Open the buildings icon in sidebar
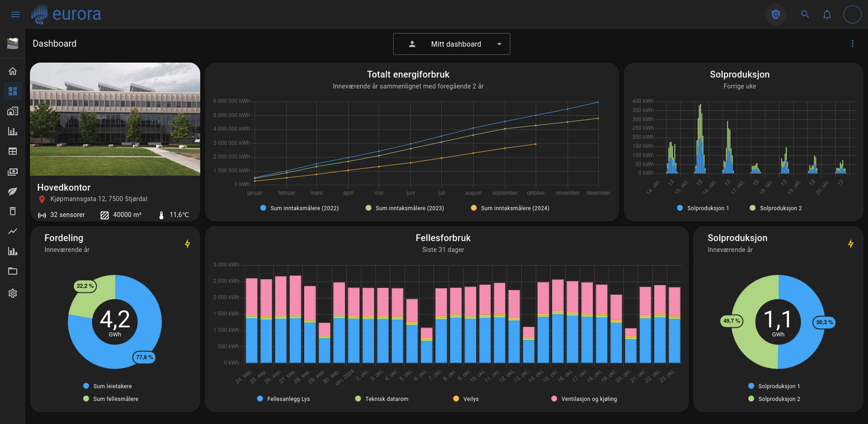The height and width of the screenshot is (424, 868). click(x=12, y=111)
